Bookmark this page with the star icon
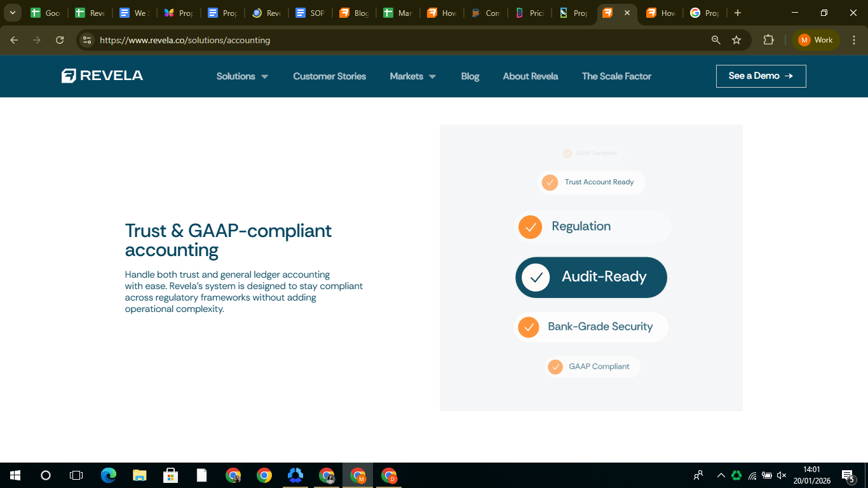The image size is (868, 488). pos(736,40)
